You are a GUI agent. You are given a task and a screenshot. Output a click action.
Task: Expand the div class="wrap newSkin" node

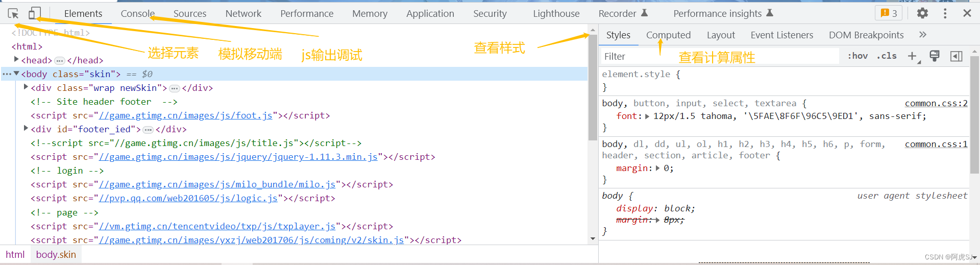[26, 87]
